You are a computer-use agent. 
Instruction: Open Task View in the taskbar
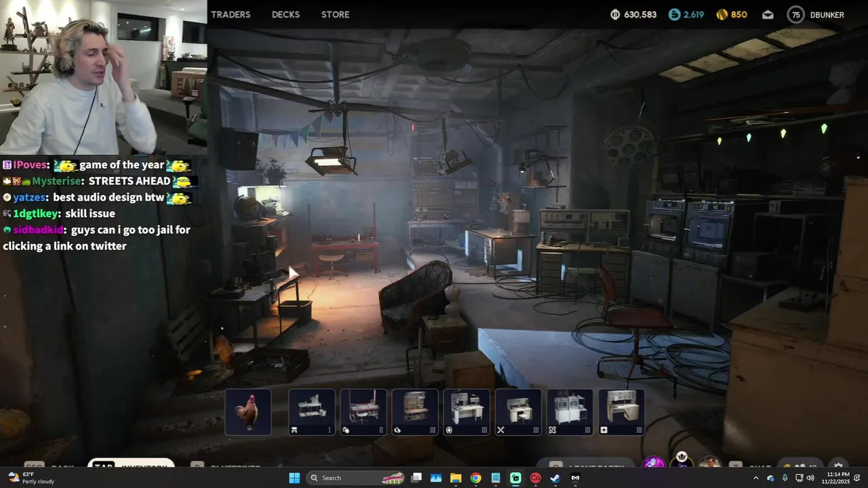click(x=416, y=478)
